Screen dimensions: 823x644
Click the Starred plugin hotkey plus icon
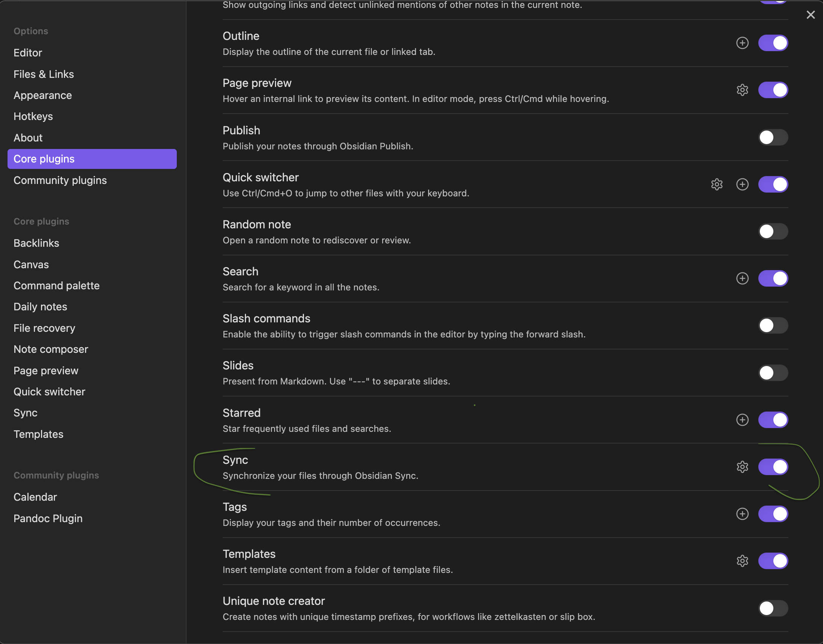742,420
